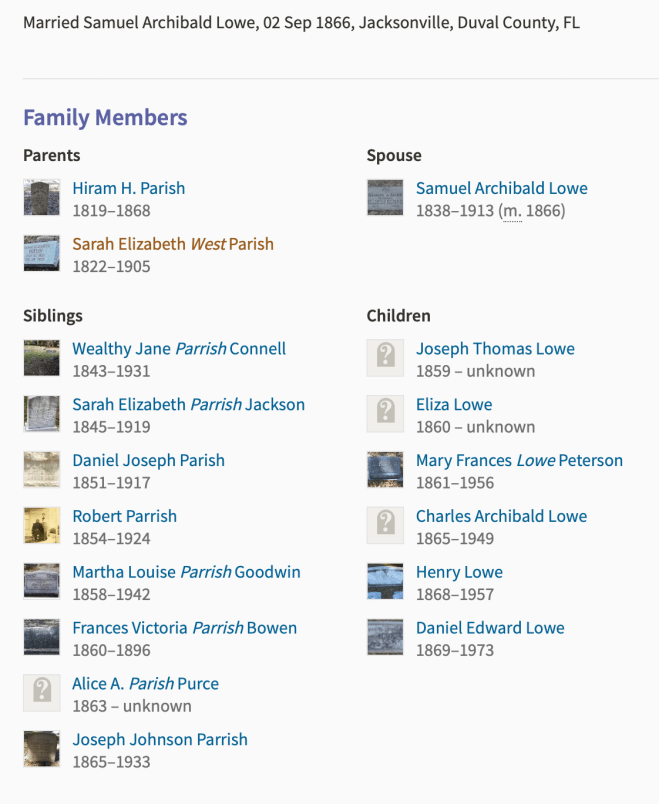
Task: Click Hiram H. Parish gravestone thumbnail
Action: click(42, 198)
